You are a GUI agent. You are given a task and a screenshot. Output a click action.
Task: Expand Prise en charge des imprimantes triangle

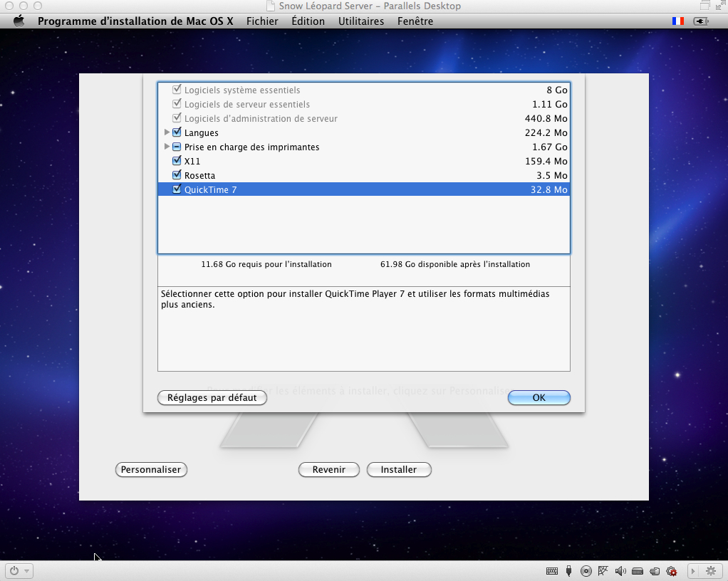pos(167,147)
